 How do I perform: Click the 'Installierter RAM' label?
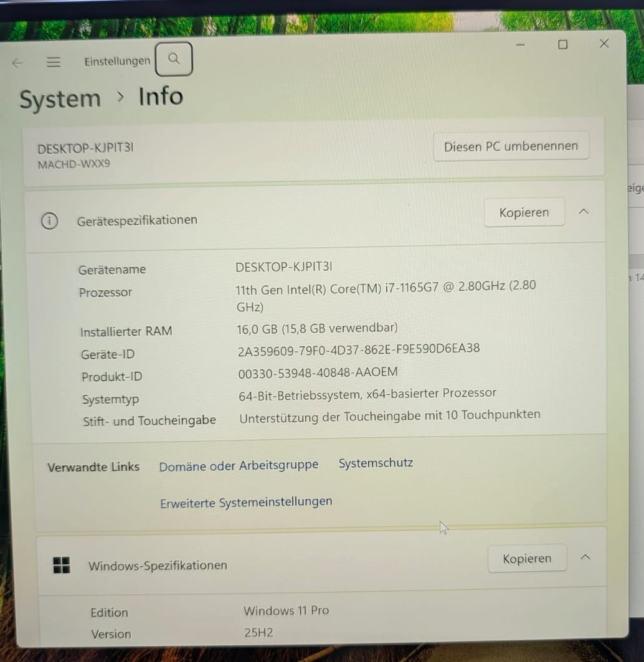[126, 331]
